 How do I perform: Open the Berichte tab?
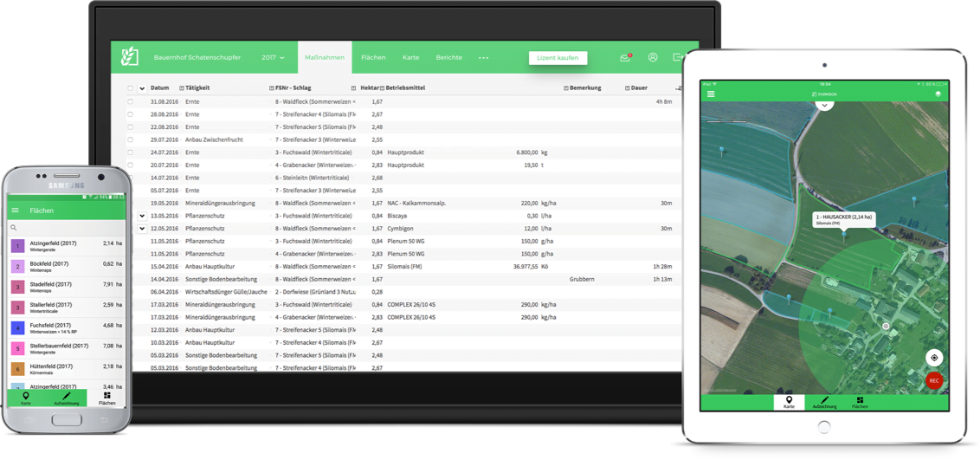448,58
